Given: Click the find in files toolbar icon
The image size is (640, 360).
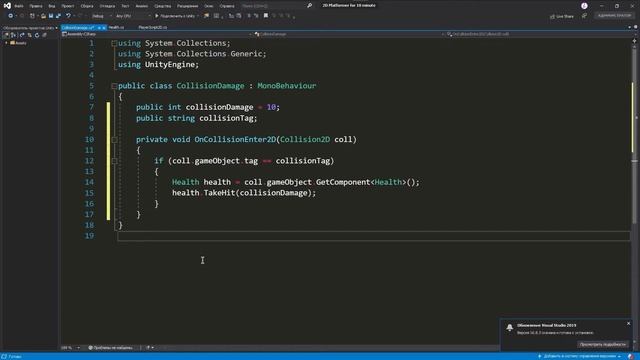Looking at the screenshot, I should [207, 16].
